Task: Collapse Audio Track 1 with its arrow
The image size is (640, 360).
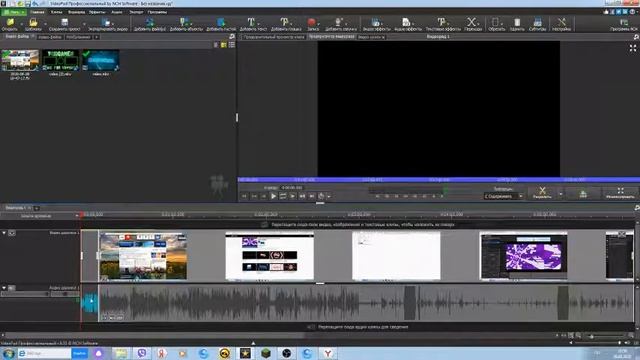Action: pos(4,288)
